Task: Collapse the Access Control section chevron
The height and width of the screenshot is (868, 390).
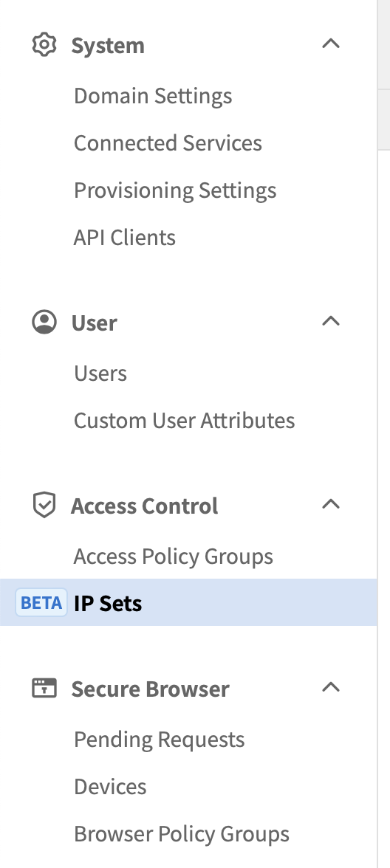Action: coord(331,503)
